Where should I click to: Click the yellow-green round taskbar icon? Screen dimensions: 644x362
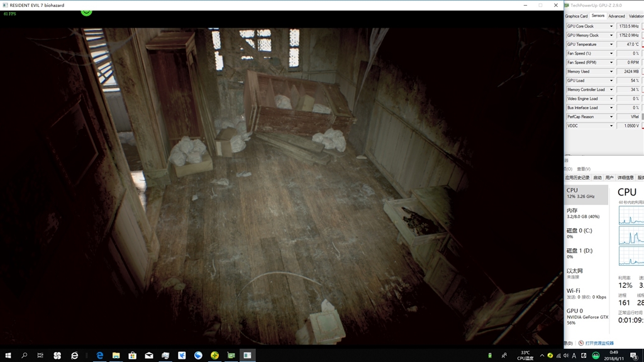pos(214,356)
